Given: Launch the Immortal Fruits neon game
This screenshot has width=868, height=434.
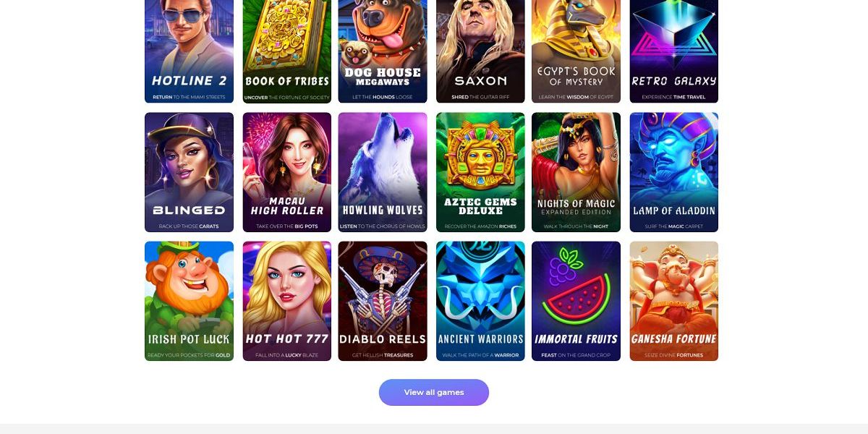Looking at the screenshot, I should 576,301.
